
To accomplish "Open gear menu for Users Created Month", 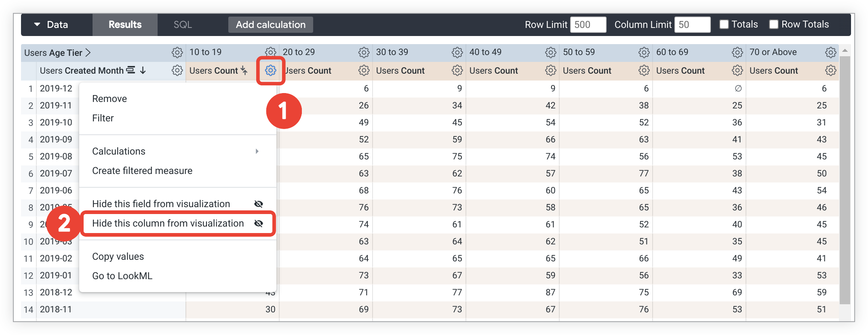I will point(177,70).
